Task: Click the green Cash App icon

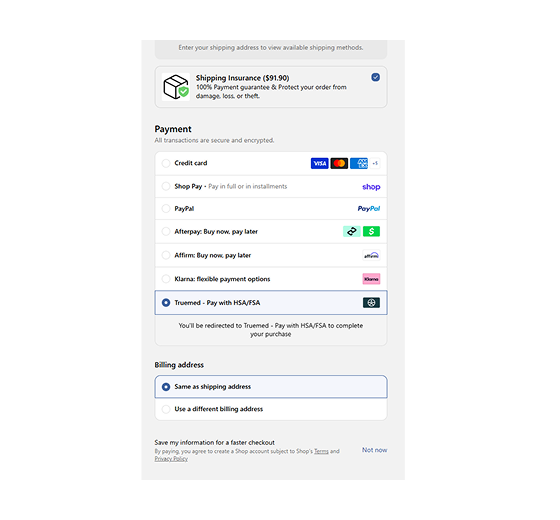Action: [371, 231]
